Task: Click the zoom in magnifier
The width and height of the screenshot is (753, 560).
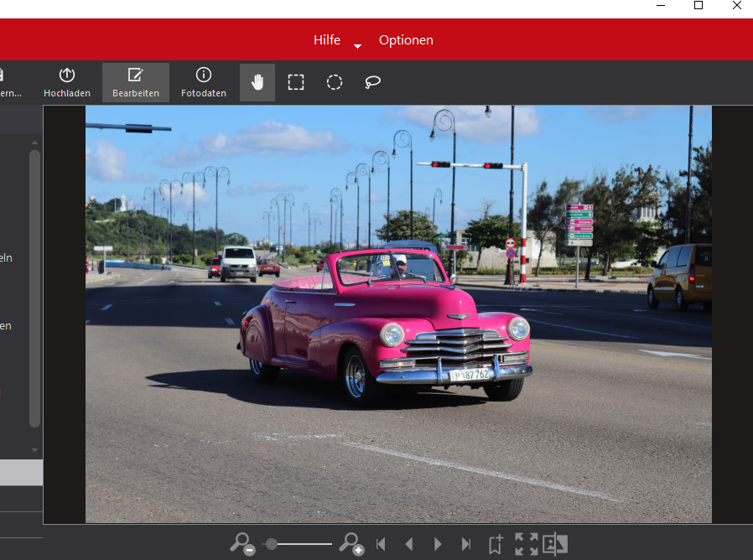Action: (351, 544)
